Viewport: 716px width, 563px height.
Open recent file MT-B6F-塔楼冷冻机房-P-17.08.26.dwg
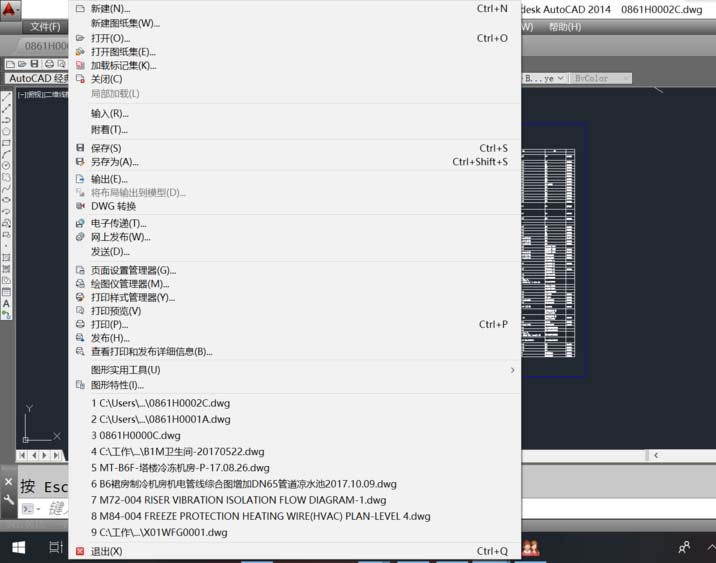[x=295, y=468]
